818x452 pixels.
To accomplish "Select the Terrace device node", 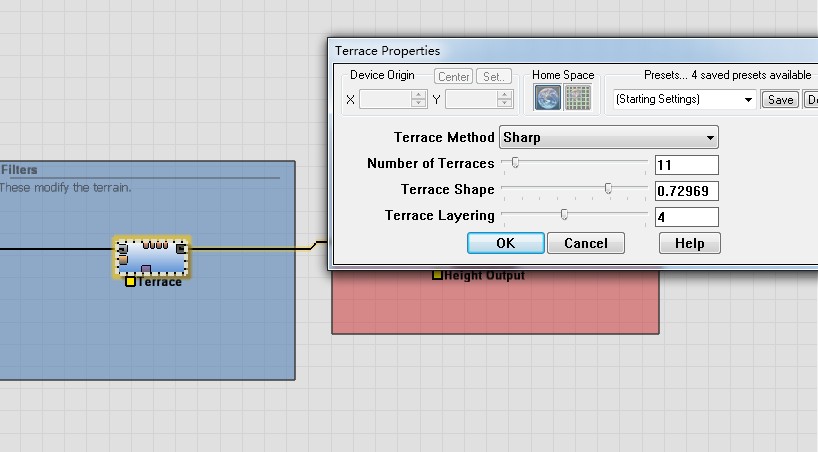I will pyautogui.click(x=152, y=256).
